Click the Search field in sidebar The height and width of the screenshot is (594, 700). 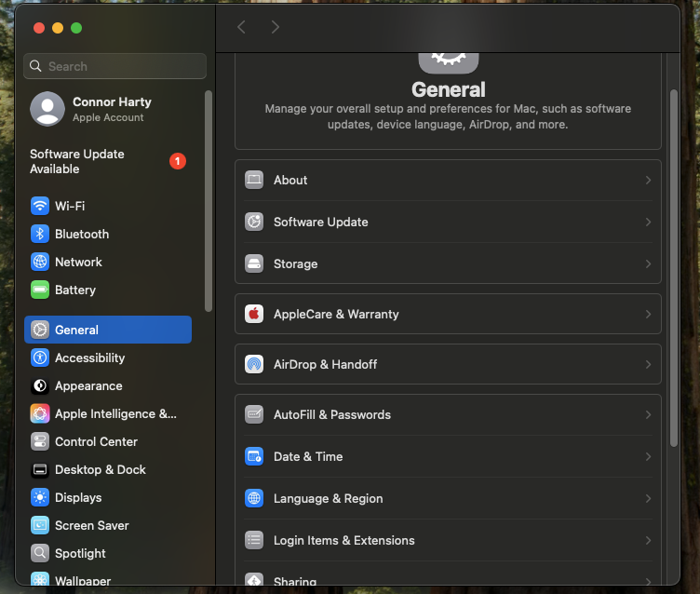114,66
